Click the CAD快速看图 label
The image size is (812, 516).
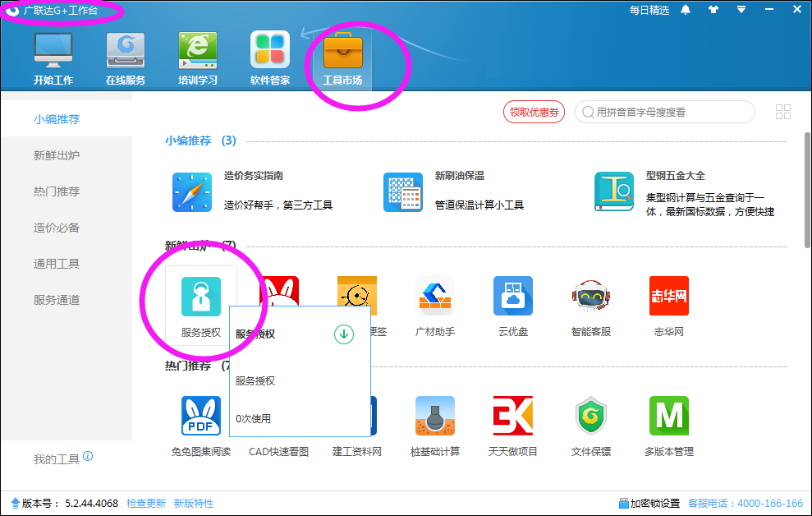278,452
